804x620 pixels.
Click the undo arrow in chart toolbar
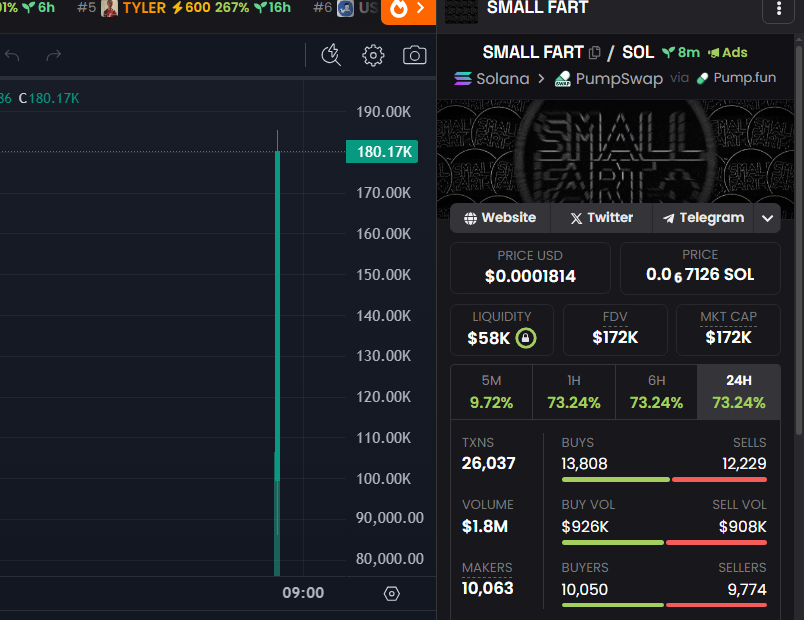pos(12,55)
